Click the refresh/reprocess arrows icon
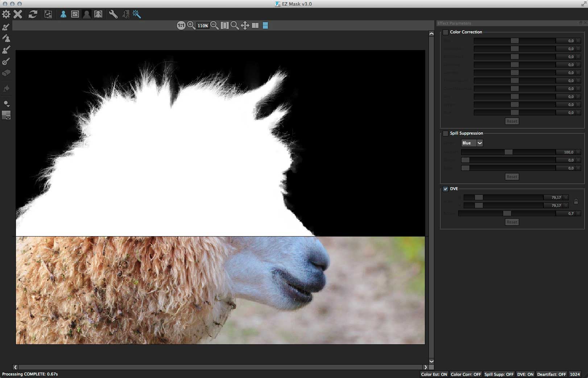The width and height of the screenshot is (588, 378). click(x=33, y=14)
